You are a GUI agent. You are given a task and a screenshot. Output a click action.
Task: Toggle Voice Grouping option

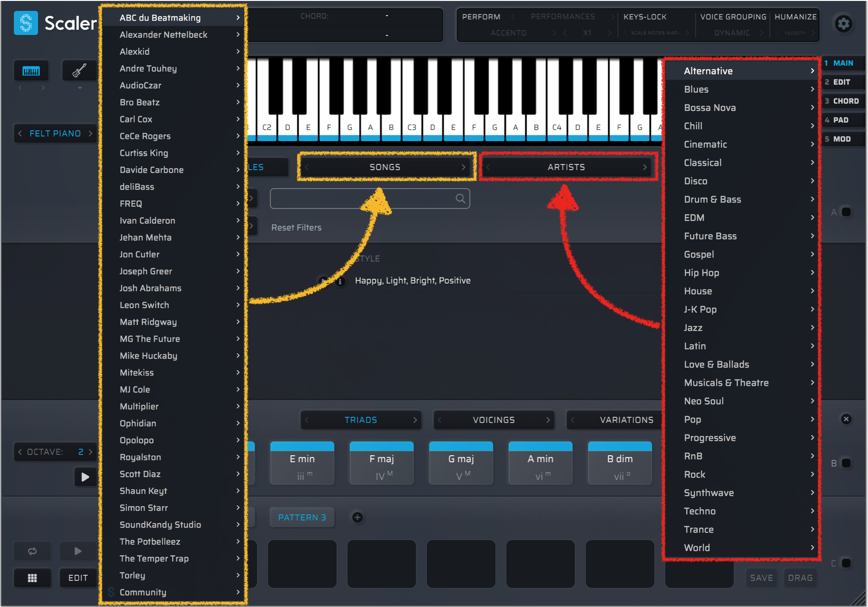click(733, 17)
